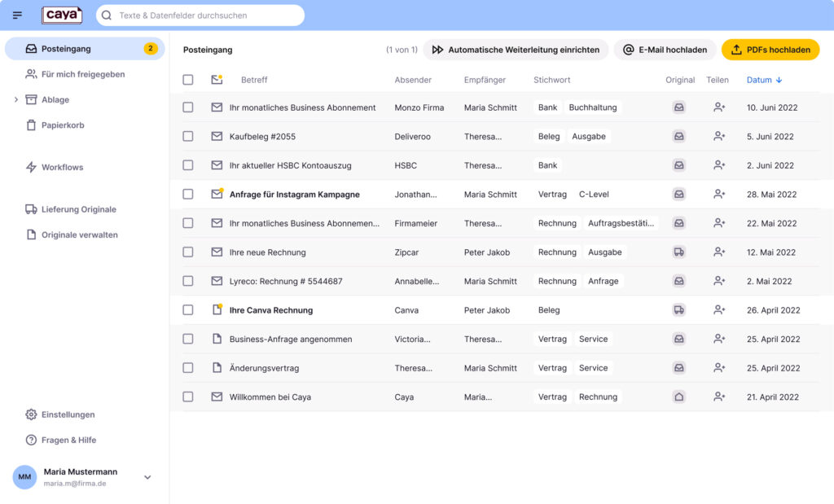Click share icon for Ihre Canva Rechnung
This screenshot has width=834, height=504.
[x=719, y=310]
